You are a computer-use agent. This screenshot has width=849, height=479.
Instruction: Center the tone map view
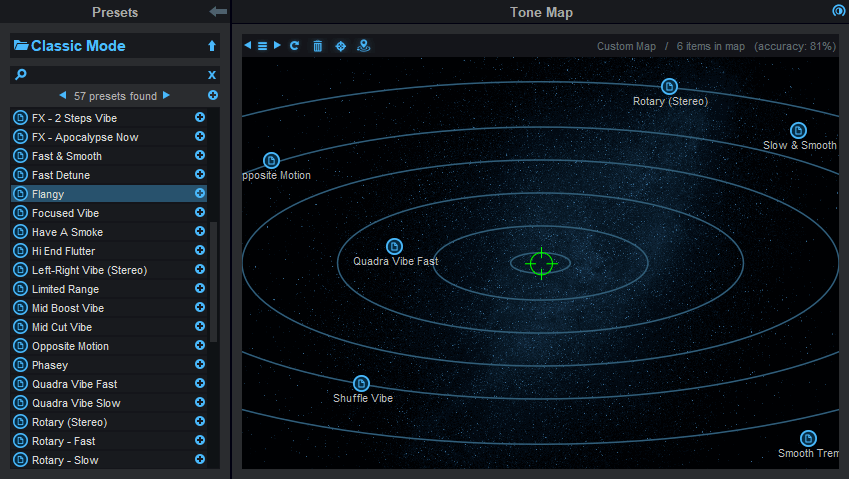pyautogui.click(x=341, y=46)
